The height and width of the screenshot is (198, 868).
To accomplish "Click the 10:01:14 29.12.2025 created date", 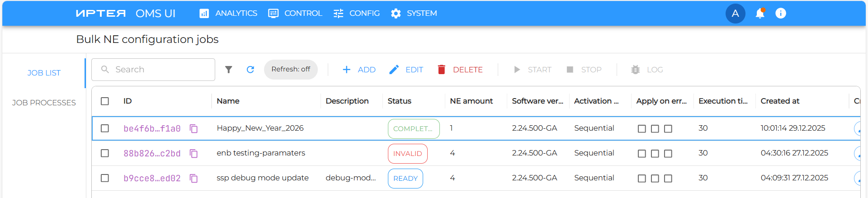I will (x=793, y=128).
